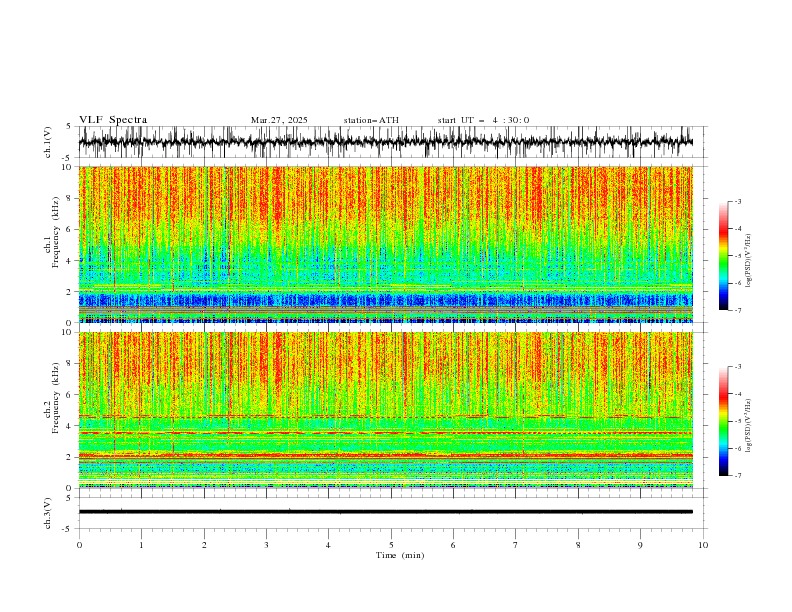Select the lower color bar's "log(PSD)(V²/Hz)" label
Image resolution: width=792 pixels, height=612 pixels.
[x=748, y=426]
